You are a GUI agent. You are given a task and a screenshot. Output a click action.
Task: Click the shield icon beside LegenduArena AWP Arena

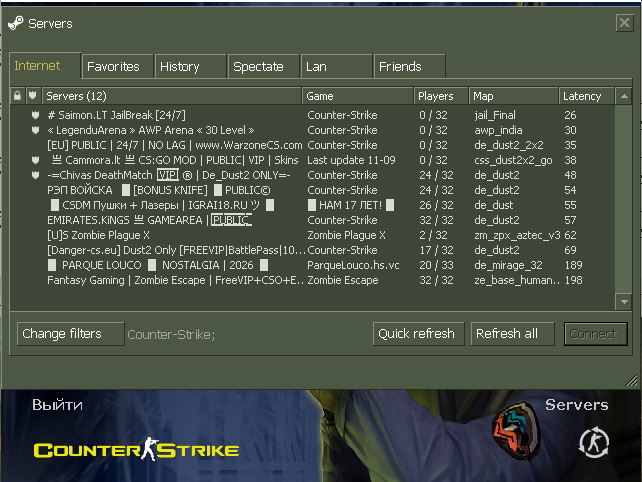[x=36, y=130]
